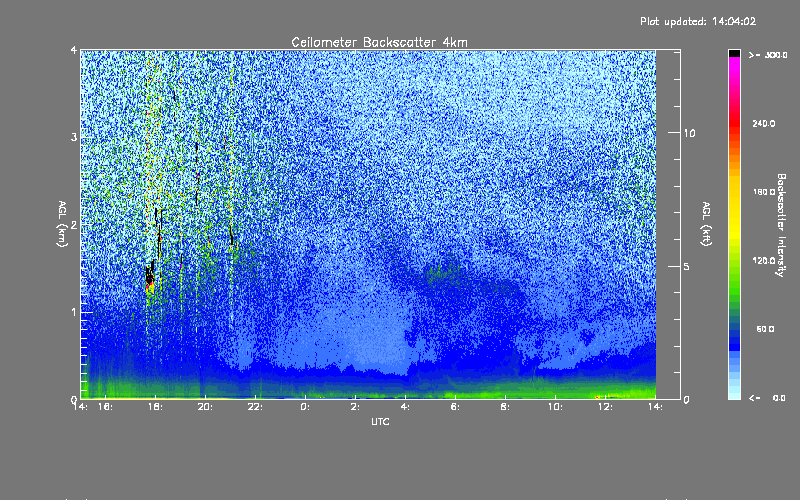Click the '2' tick on the km axis
This screenshot has height=500, width=800.
click(74, 225)
